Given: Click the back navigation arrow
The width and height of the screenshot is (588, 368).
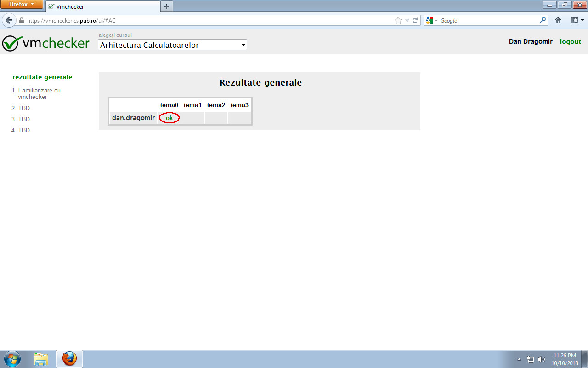Looking at the screenshot, I should [x=9, y=20].
